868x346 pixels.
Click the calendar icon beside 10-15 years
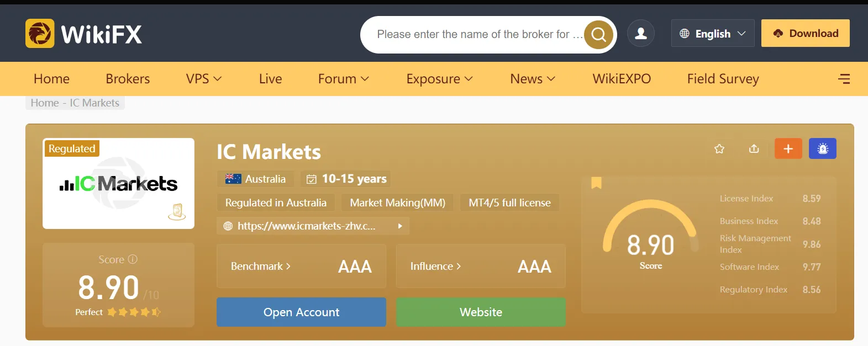pos(312,179)
